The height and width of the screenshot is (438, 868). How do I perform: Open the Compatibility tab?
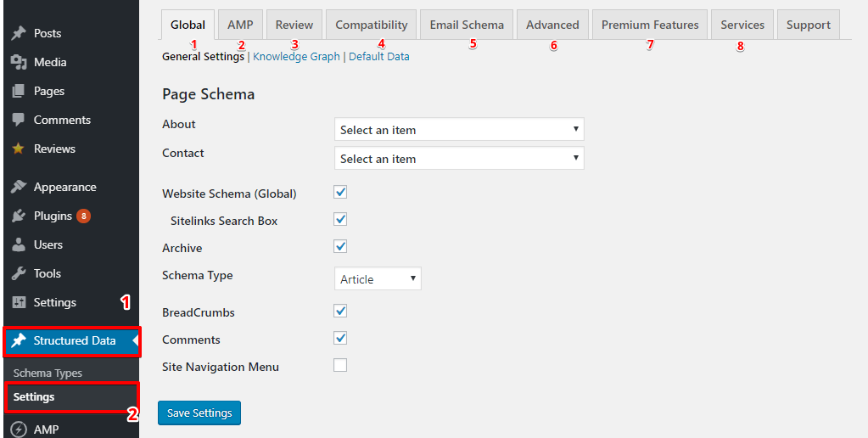click(372, 25)
